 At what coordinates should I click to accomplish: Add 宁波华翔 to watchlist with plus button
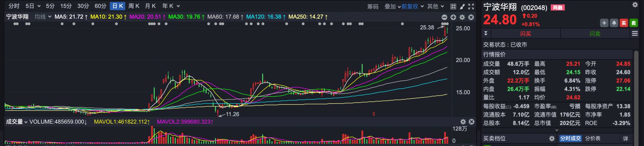click(x=604, y=23)
